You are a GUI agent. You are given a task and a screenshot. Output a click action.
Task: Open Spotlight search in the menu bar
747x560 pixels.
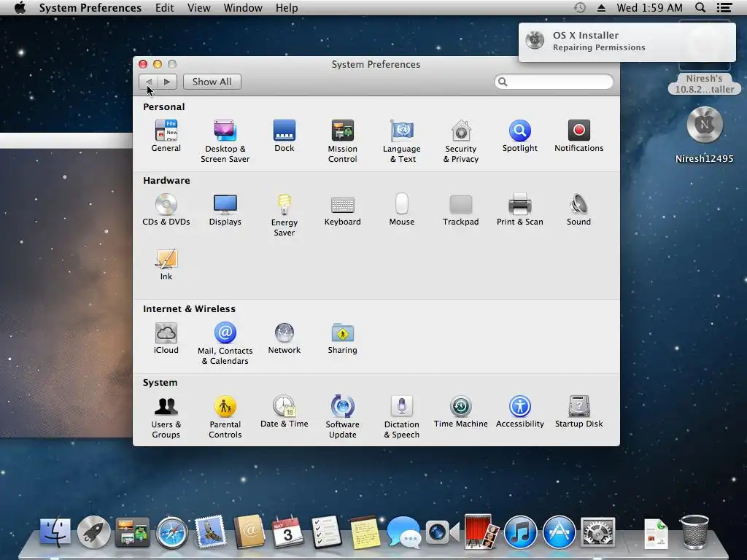pyautogui.click(x=700, y=7)
